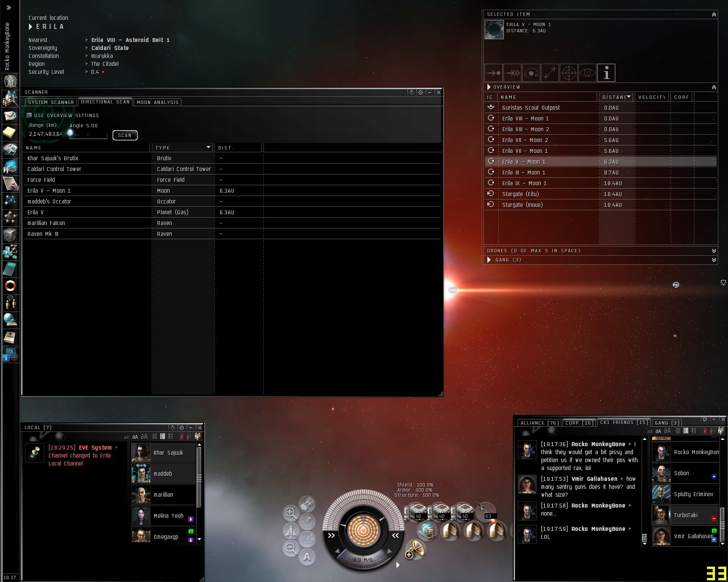Open the calculator icon in sidebar
This screenshot has width=728, height=582.
(10, 268)
